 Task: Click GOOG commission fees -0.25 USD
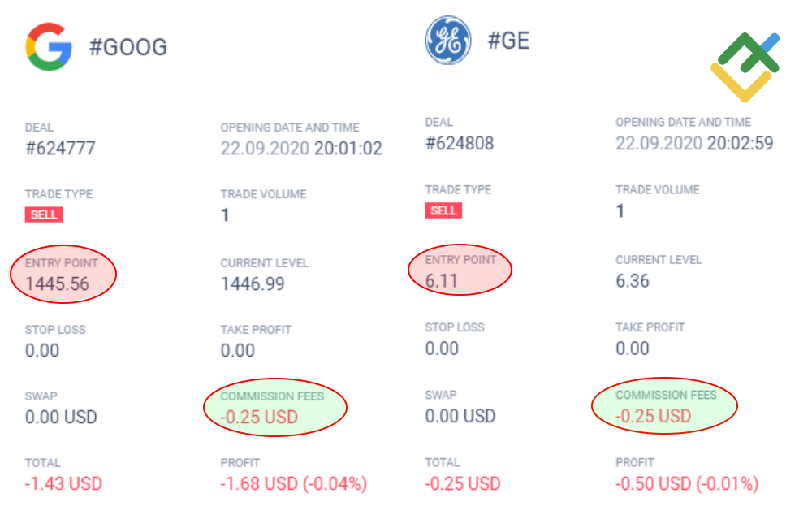259,418
